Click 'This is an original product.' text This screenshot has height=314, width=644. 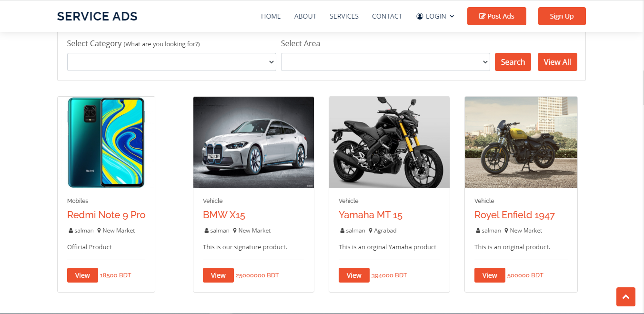(513, 247)
